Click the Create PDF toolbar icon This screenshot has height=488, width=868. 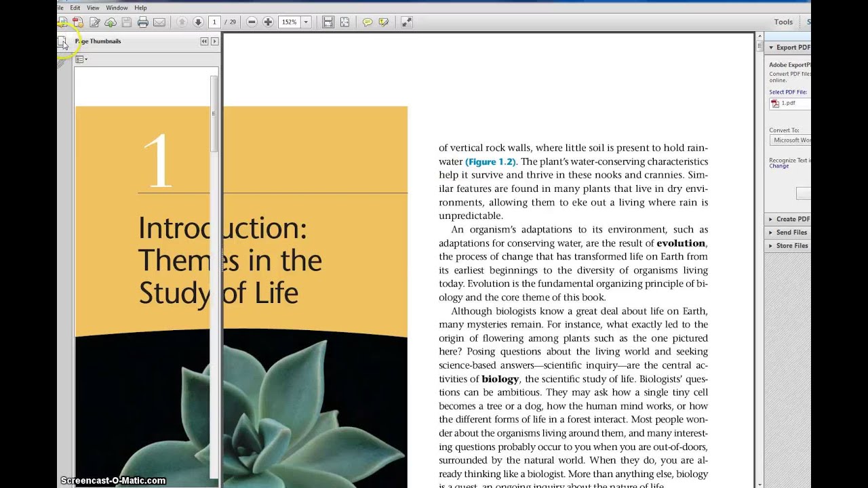[x=78, y=22]
